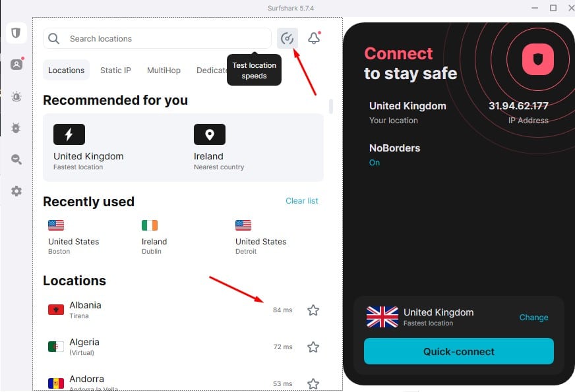Screen dimensions: 575x392
Task: Click the Search locations field
Action: 157,38
